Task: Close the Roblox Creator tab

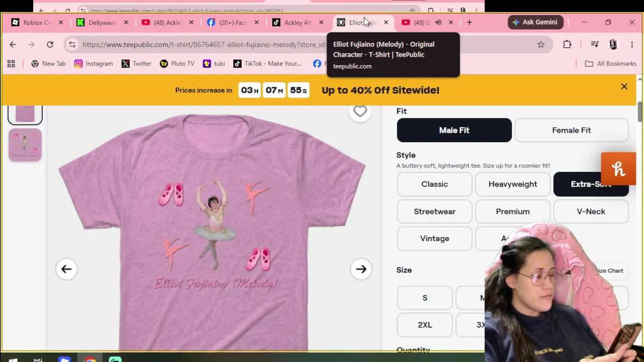Action: click(x=61, y=23)
